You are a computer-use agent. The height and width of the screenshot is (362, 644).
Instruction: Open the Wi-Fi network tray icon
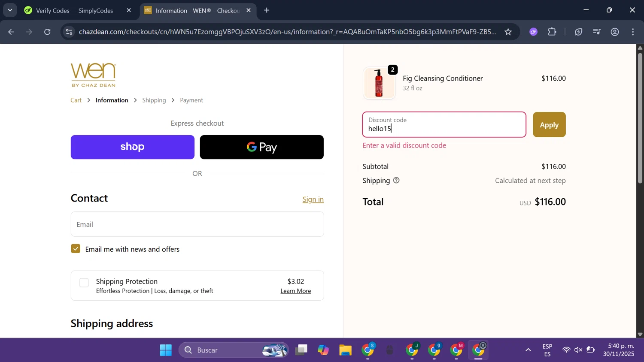(x=567, y=350)
